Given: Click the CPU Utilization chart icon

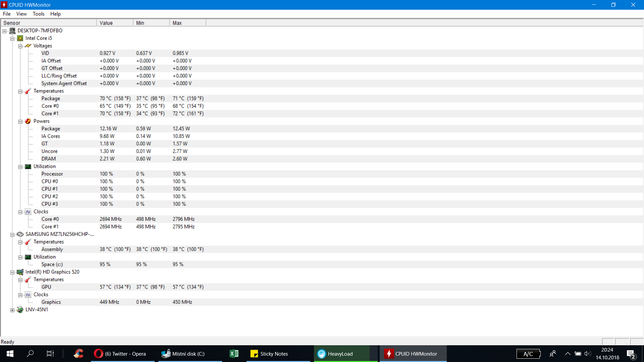Looking at the screenshot, I should tap(28, 167).
